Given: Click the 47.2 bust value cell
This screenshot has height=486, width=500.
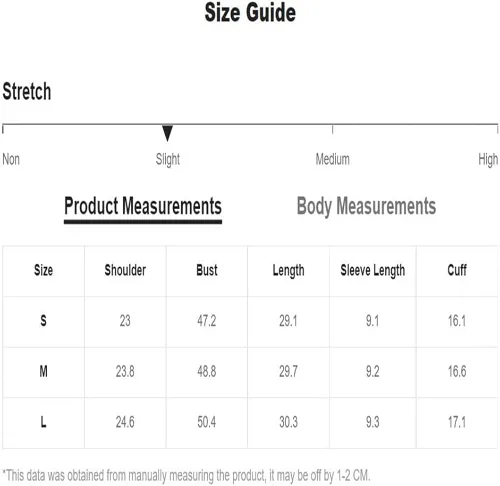Looking at the screenshot, I should [207, 321].
